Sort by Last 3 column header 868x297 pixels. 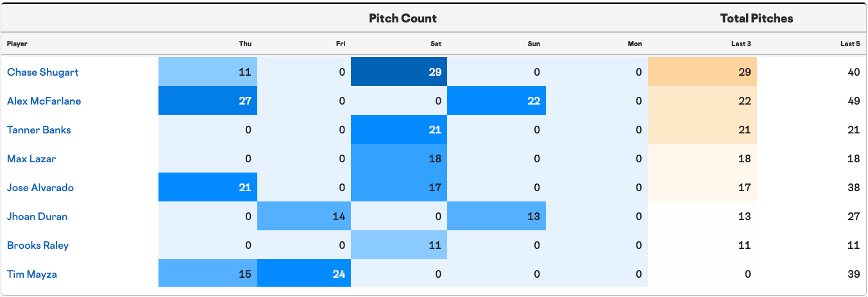point(741,44)
